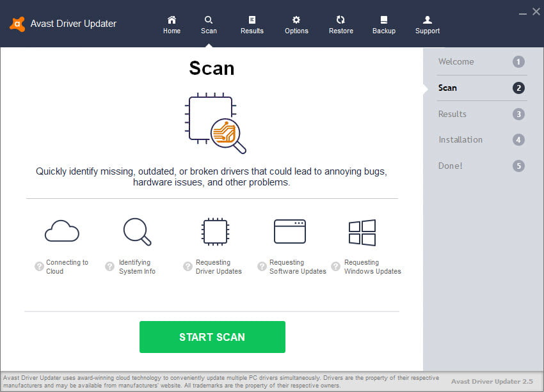544x392 pixels.
Task: Open the Options settings tab
Action: [x=296, y=25]
